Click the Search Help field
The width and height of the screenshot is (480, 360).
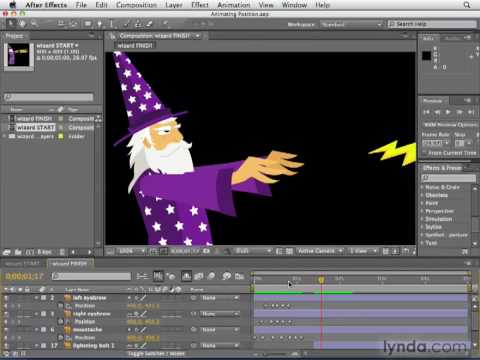(432, 24)
